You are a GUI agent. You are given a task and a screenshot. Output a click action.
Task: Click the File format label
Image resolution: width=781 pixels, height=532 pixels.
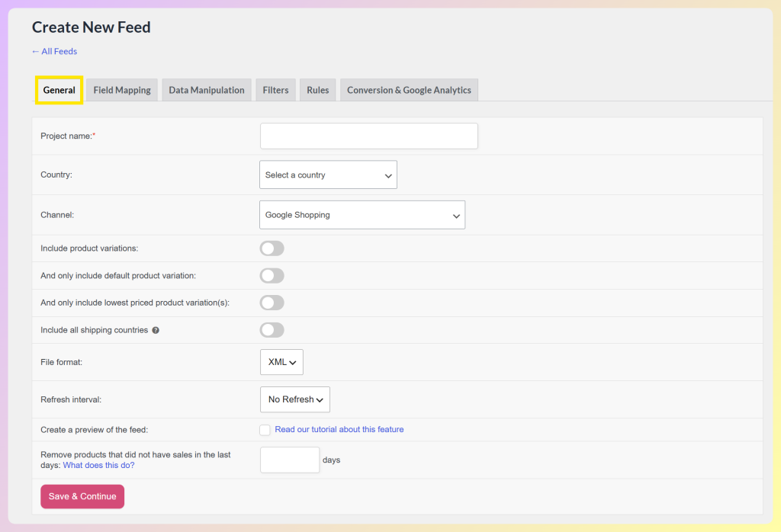coord(61,362)
